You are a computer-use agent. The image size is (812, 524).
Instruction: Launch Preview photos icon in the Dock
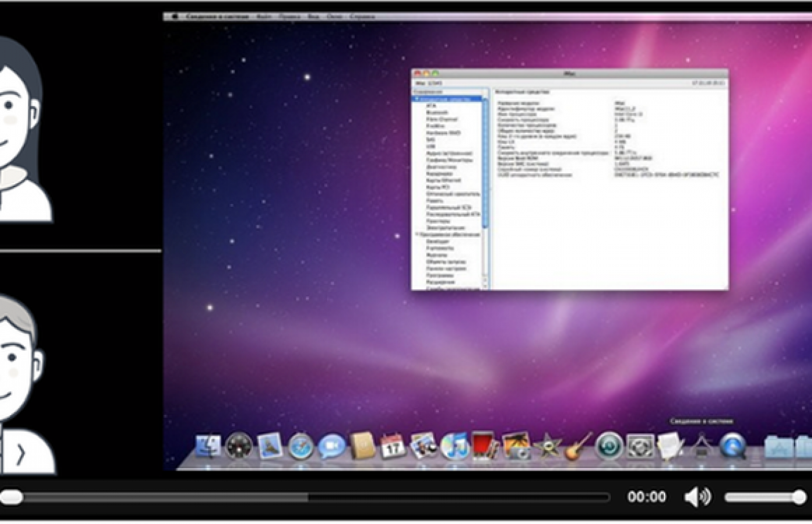click(424, 446)
